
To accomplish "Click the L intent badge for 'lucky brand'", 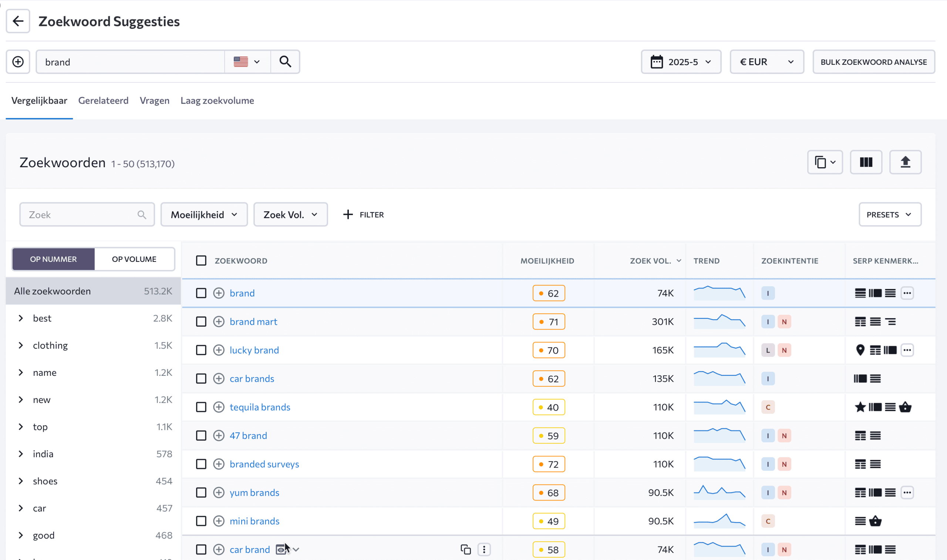I will 768,350.
